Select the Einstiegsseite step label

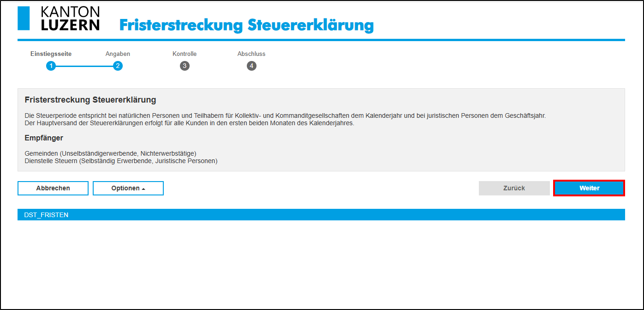51,54
